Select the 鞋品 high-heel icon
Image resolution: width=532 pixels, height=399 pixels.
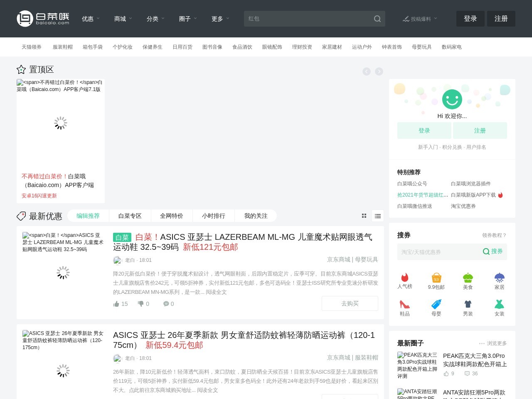coord(404,304)
